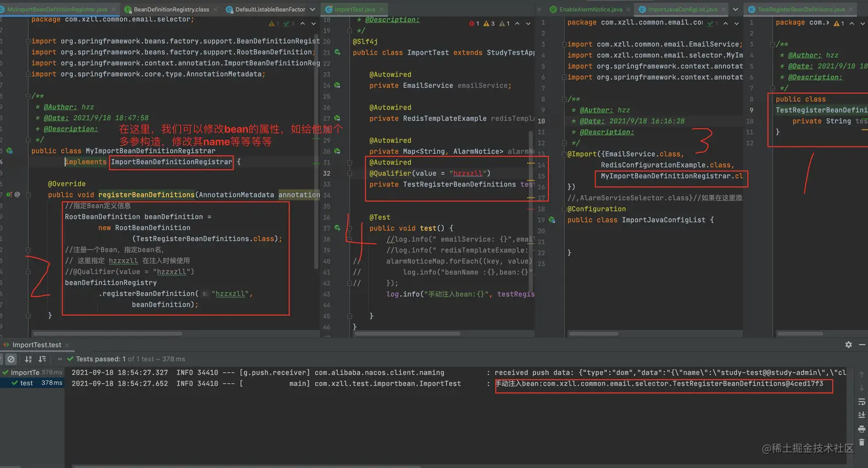Viewport: 868px width, 468px height.
Task: Collapse the Javadoc comment in MyImportBeanDefinitionRegistrar editor
Action: [28, 96]
